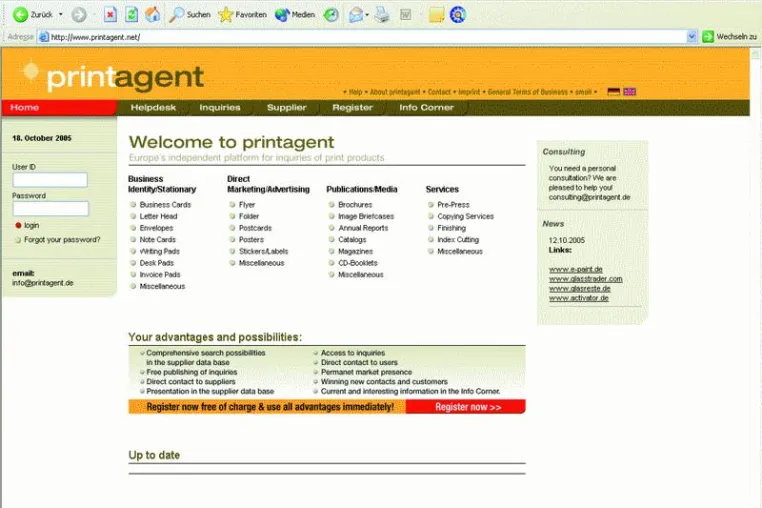Open the Business Cards category

[165, 205]
